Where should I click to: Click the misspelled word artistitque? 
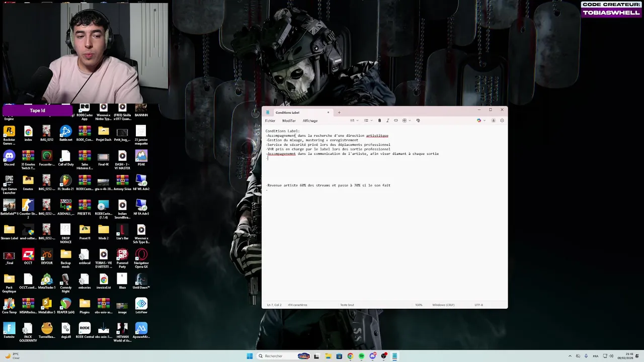click(377, 136)
